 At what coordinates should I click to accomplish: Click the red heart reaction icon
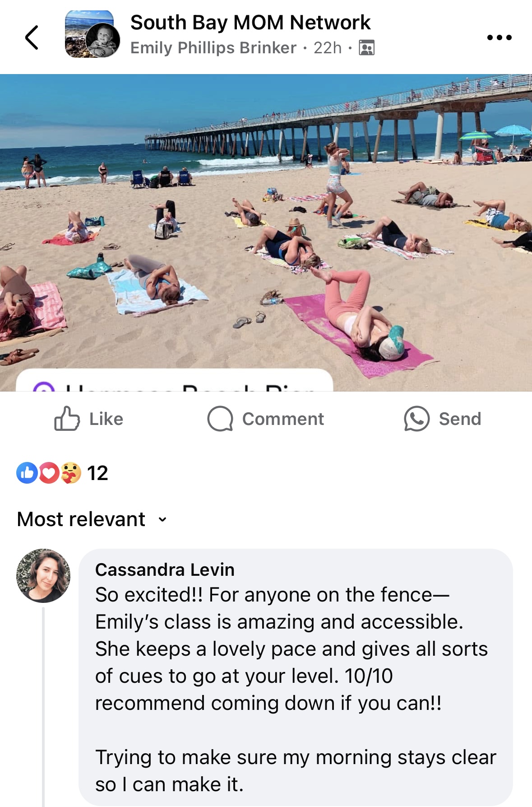tap(49, 473)
